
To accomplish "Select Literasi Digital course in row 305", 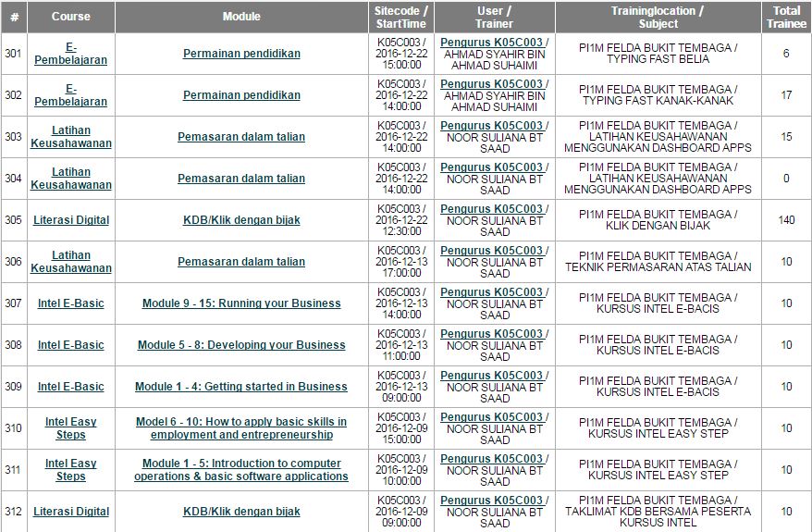I will pos(70,220).
